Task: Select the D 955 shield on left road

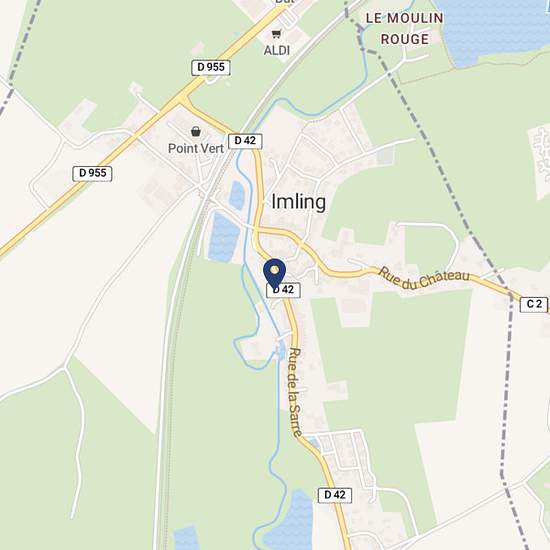Action: [93, 173]
